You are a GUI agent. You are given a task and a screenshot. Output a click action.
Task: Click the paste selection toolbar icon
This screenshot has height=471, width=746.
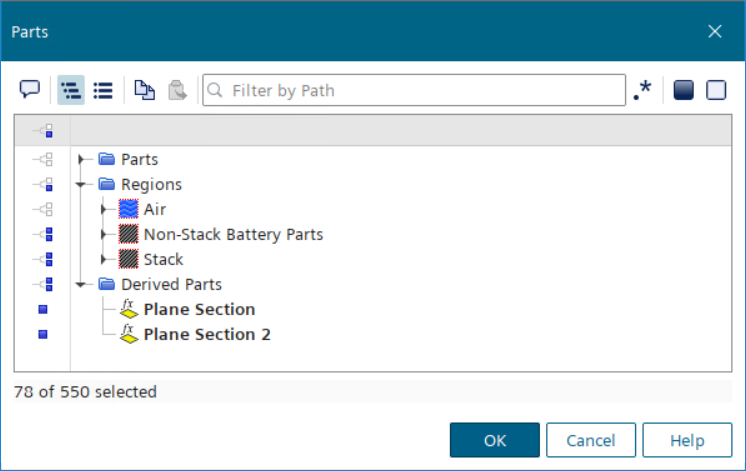[x=177, y=90]
